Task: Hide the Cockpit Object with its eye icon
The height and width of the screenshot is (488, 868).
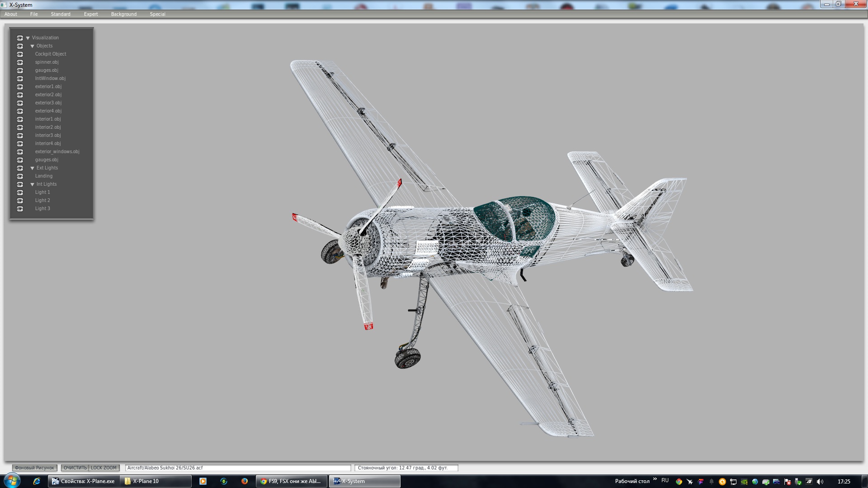Action: [20, 54]
